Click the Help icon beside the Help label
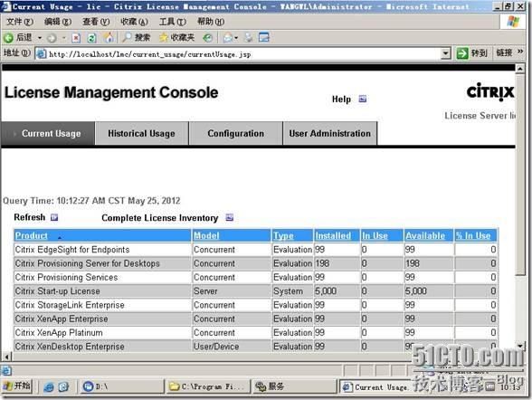This screenshot has height=400, width=532. coord(363,99)
